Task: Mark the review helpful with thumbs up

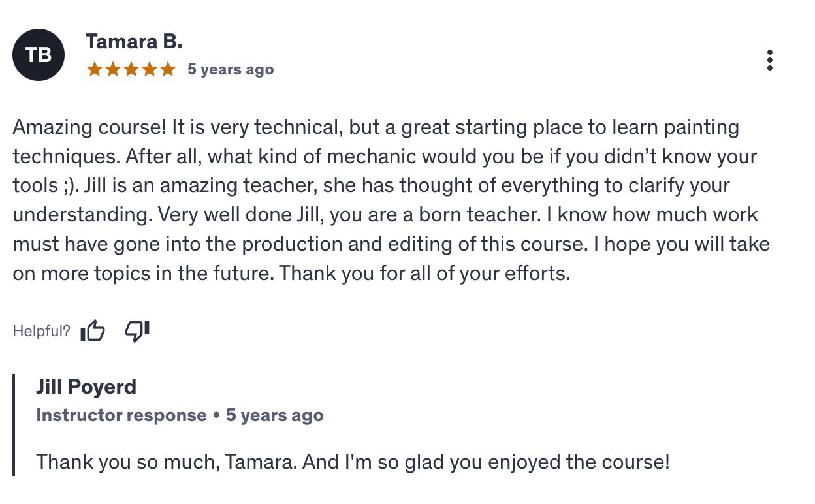Action: pyautogui.click(x=93, y=331)
